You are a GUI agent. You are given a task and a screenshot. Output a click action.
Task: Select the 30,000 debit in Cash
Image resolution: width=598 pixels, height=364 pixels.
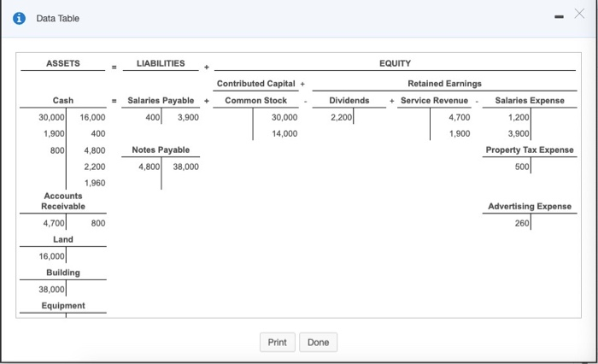tap(51, 117)
